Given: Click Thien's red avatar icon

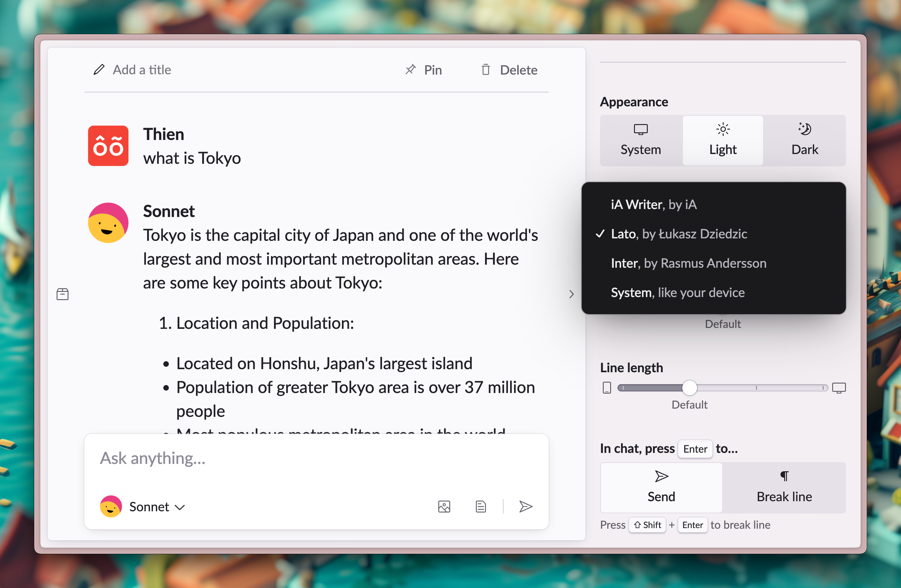Looking at the screenshot, I should tap(108, 146).
